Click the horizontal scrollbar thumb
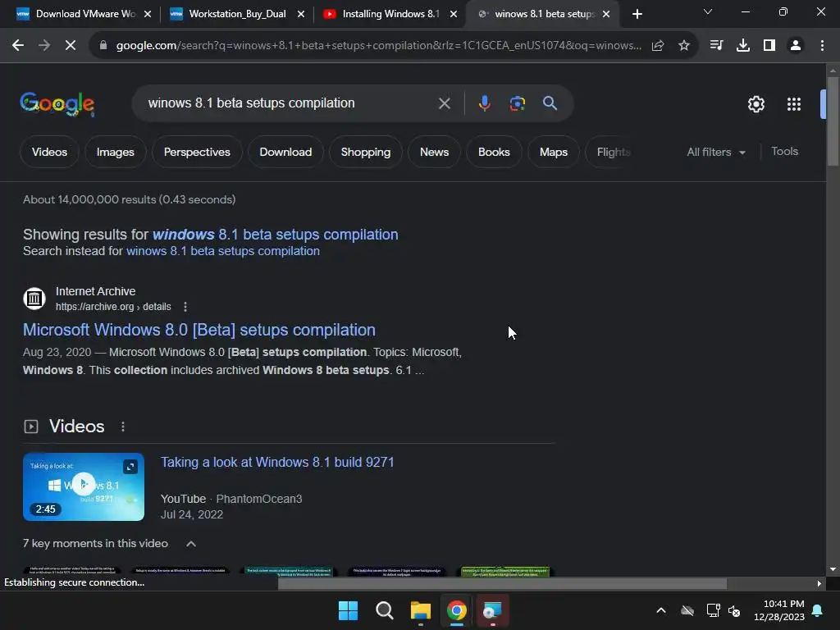 tap(502, 583)
